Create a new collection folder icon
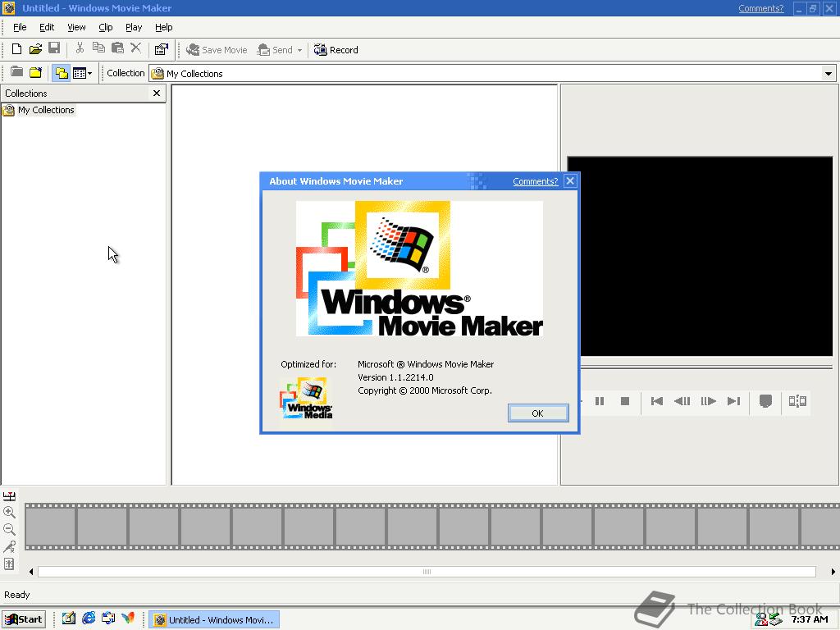This screenshot has width=840, height=630. [36, 72]
